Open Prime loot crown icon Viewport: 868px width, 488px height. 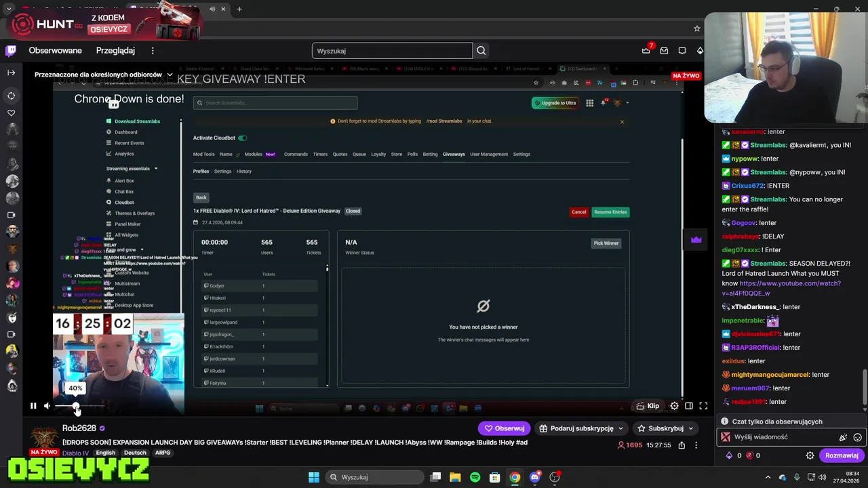(646, 50)
